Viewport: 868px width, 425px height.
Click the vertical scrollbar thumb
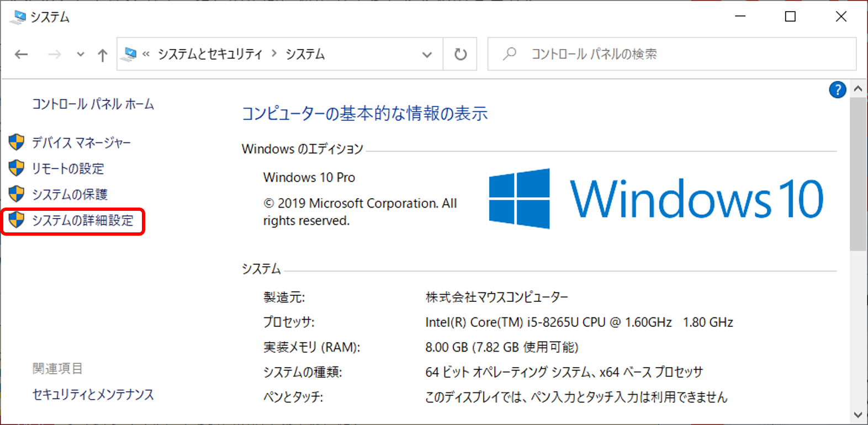[858, 174]
